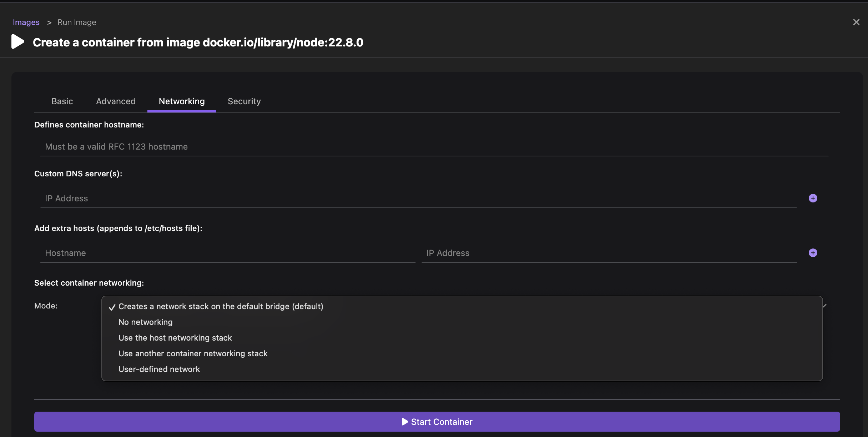The width and height of the screenshot is (868, 437).
Task: Focus the container hostname input field
Action: click(434, 147)
